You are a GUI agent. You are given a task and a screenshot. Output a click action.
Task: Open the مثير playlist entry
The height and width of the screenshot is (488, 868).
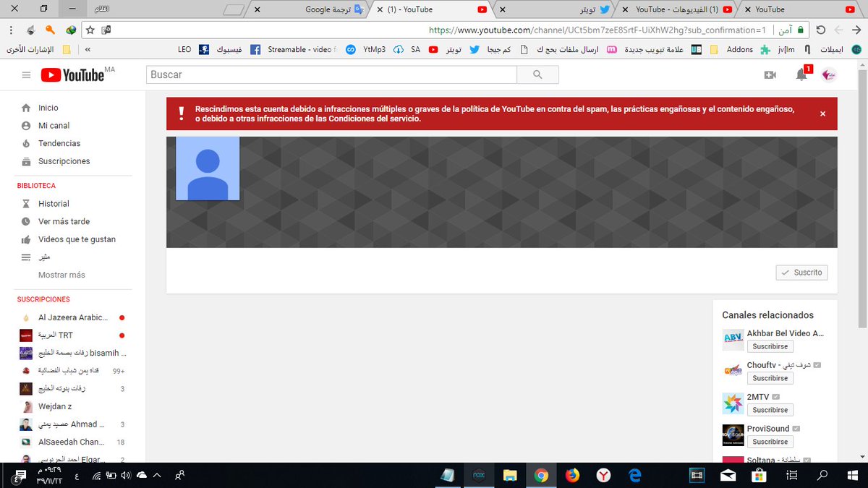44,257
